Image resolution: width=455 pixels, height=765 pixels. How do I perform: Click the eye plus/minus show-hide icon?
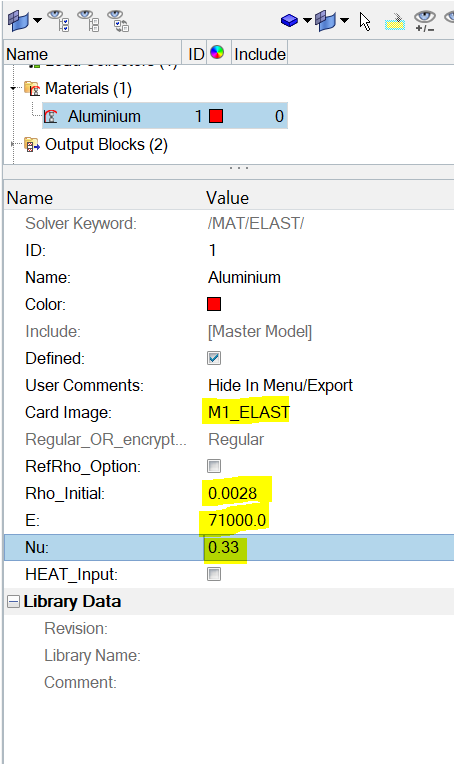click(x=424, y=21)
